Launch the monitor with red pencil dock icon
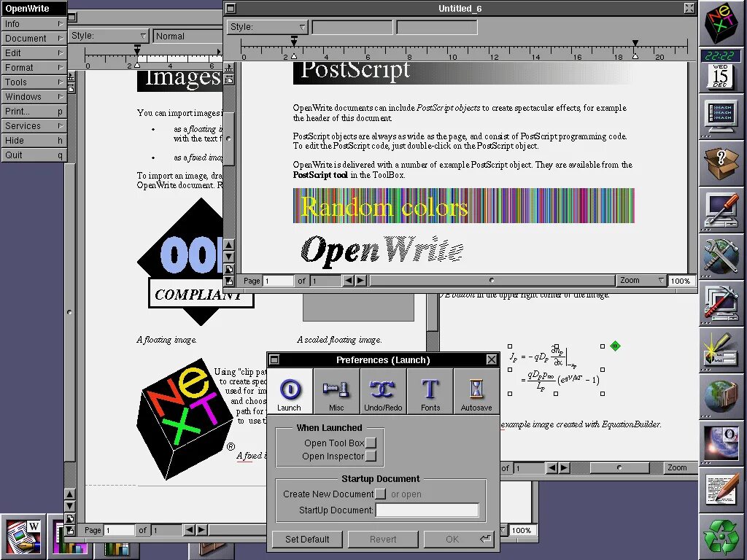Image resolution: width=747 pixels, height=560 pixels. (721, 303)
